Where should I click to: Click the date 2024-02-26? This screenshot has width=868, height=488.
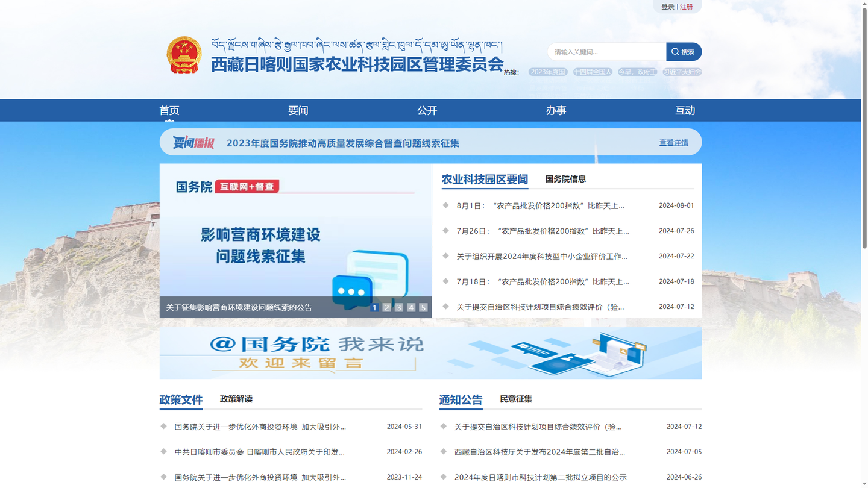point(404,452)
